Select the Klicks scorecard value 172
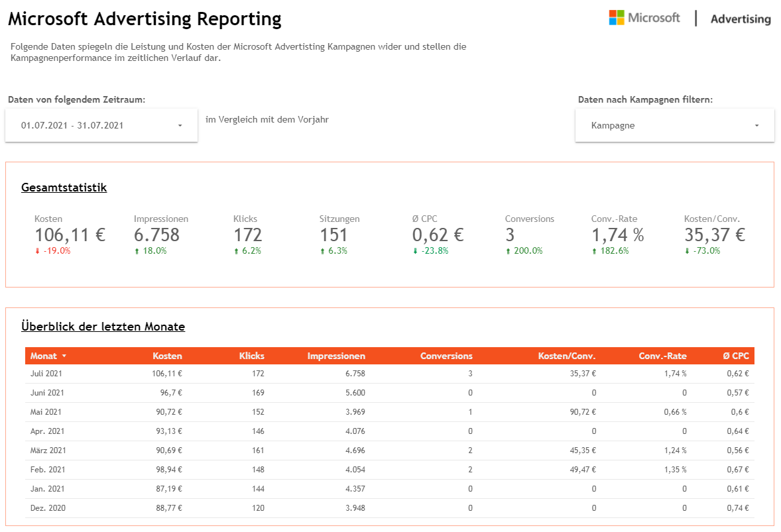The image size is (781, 532). click(247, 235)
